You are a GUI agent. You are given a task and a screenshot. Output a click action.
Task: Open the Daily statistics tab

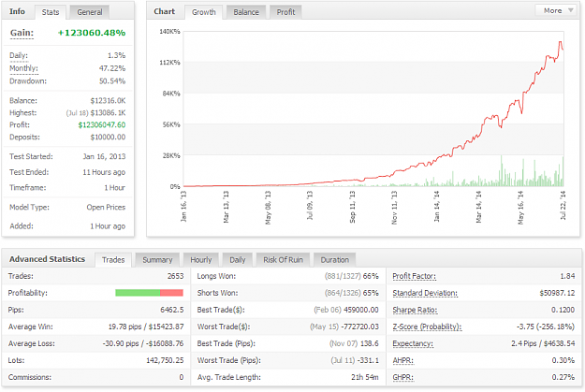coord(238,260)
